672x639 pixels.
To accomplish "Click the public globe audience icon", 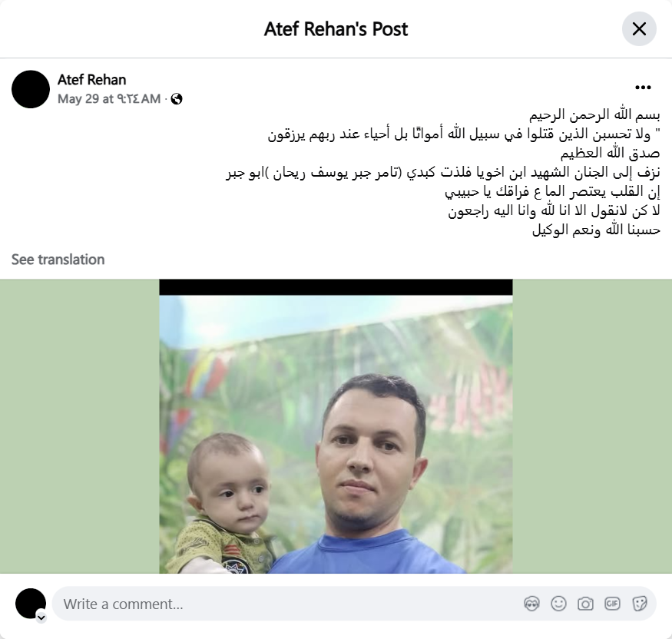I will 177,99.
